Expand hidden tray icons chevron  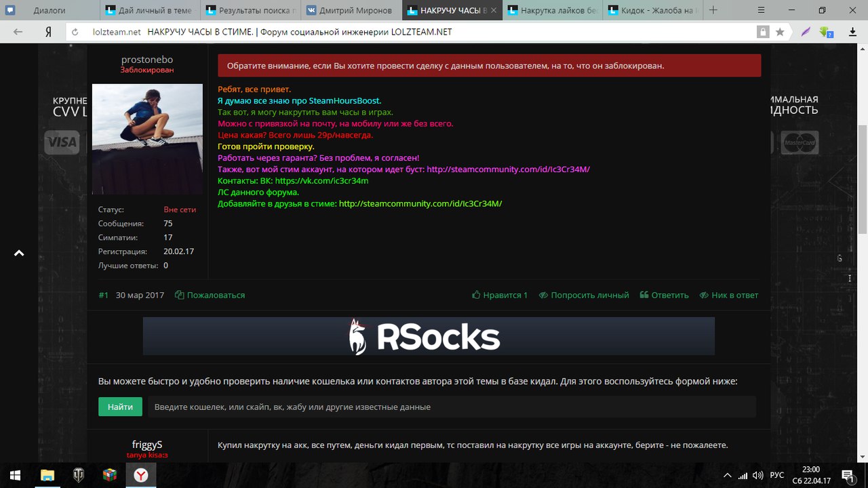point(728,475)
